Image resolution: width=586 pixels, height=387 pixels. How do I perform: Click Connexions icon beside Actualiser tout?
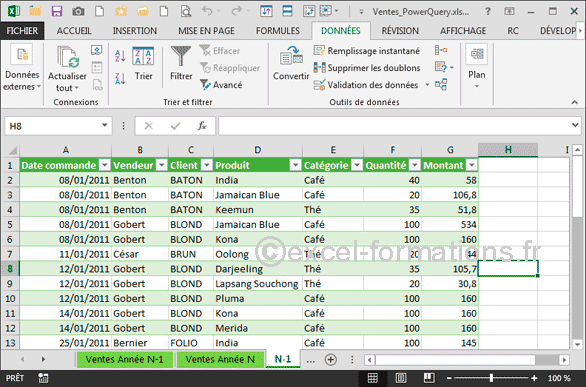(96, 50)
